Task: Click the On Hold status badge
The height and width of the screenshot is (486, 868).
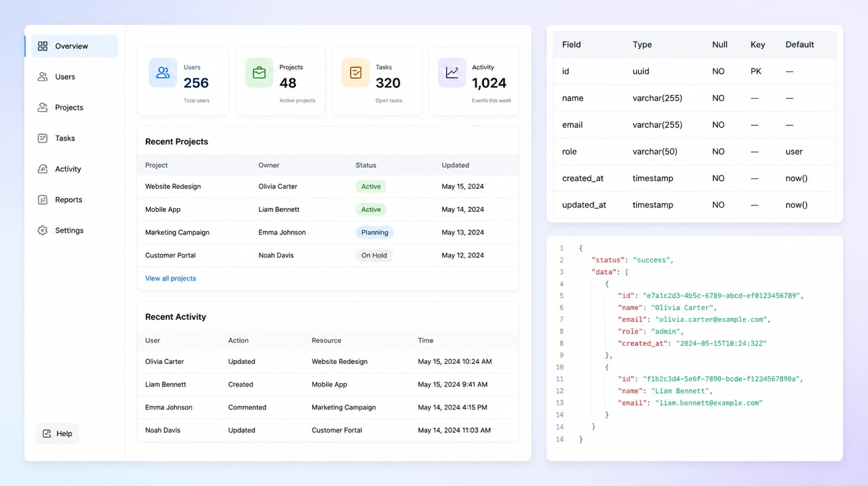Action: (374, 255)
